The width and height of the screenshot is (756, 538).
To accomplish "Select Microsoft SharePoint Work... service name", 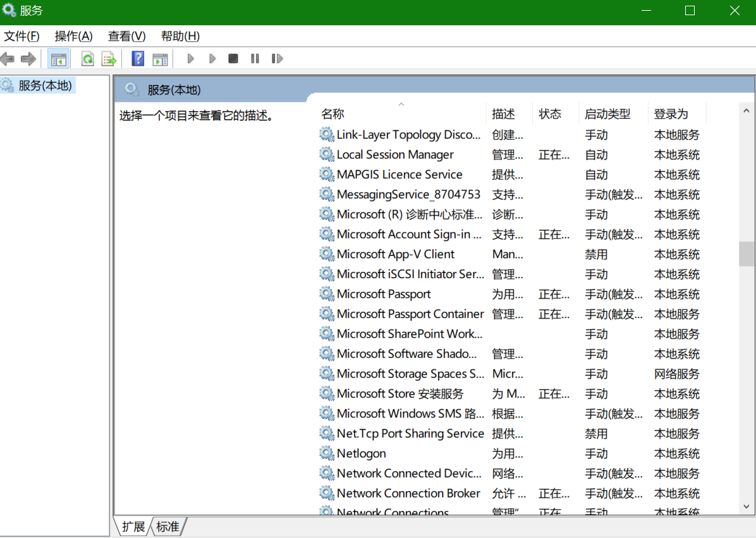I will pos(410,334).
